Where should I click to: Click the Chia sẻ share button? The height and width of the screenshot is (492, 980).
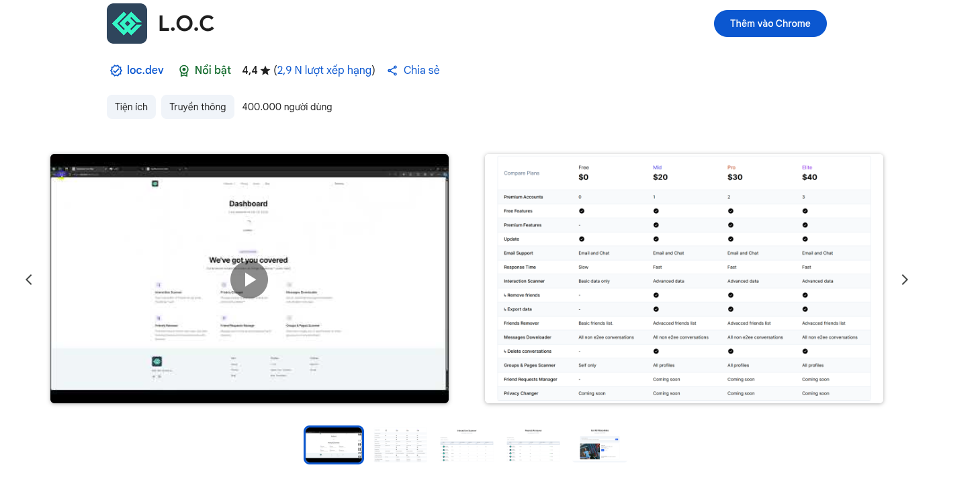[414, 71]
